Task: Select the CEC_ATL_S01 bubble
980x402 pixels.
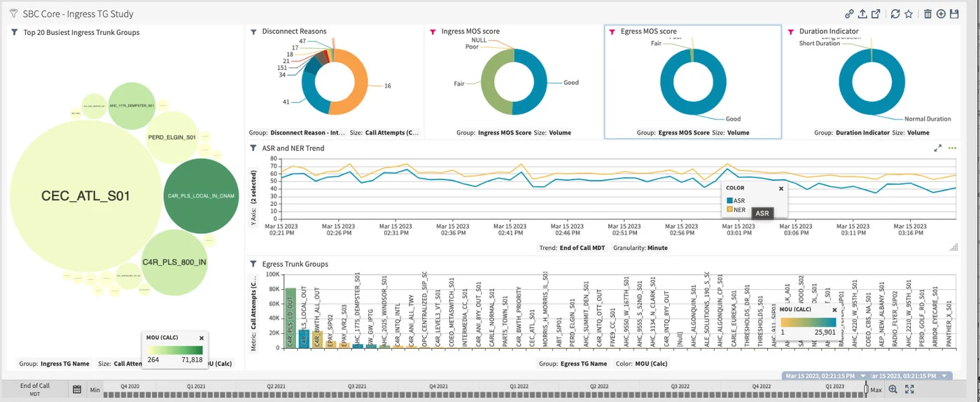Action: (85, 195)
